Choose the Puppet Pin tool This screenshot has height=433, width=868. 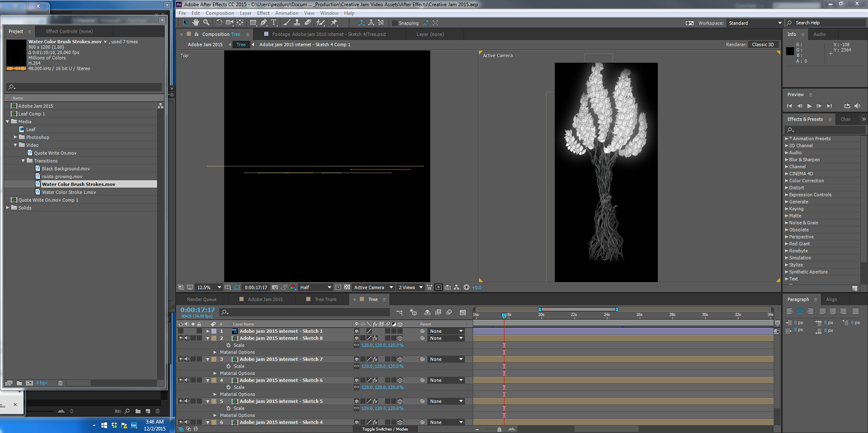334,23
